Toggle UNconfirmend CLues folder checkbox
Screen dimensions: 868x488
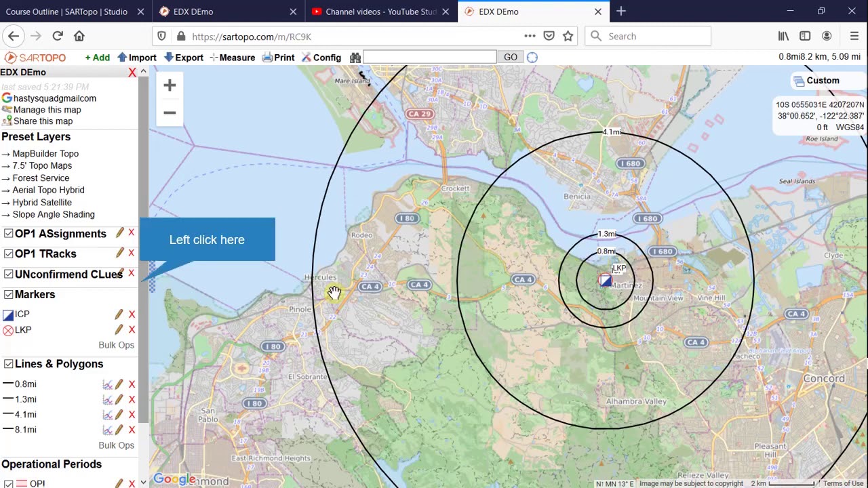tap(8, 274)
